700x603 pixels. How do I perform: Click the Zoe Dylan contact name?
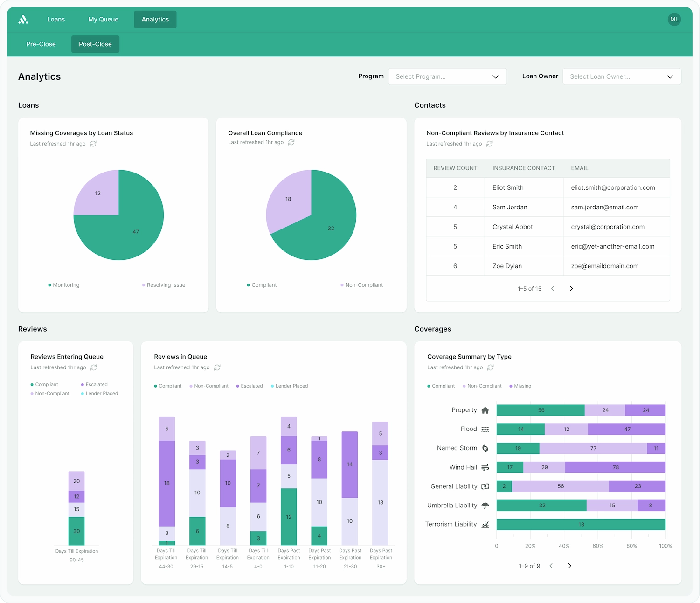click(507, 266)
